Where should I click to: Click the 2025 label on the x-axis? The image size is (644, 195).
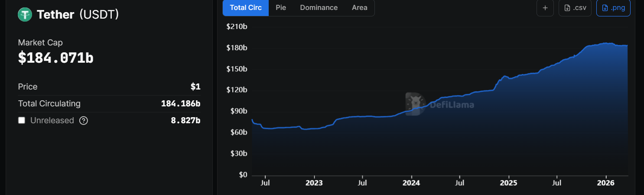[508, 183]
